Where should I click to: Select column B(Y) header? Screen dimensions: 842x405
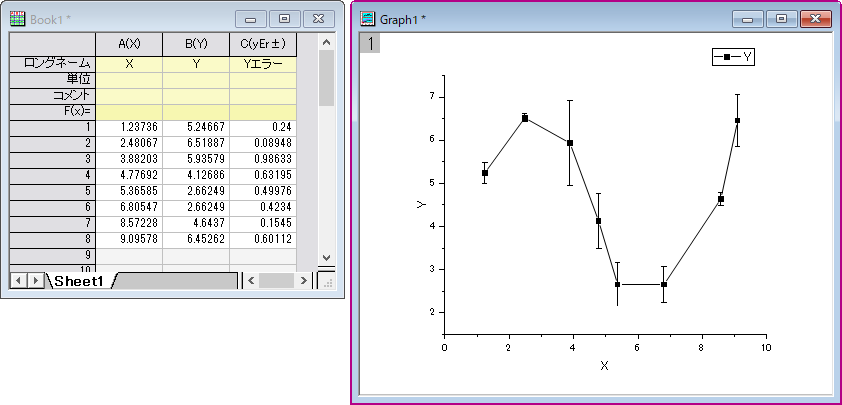[195, 43]
